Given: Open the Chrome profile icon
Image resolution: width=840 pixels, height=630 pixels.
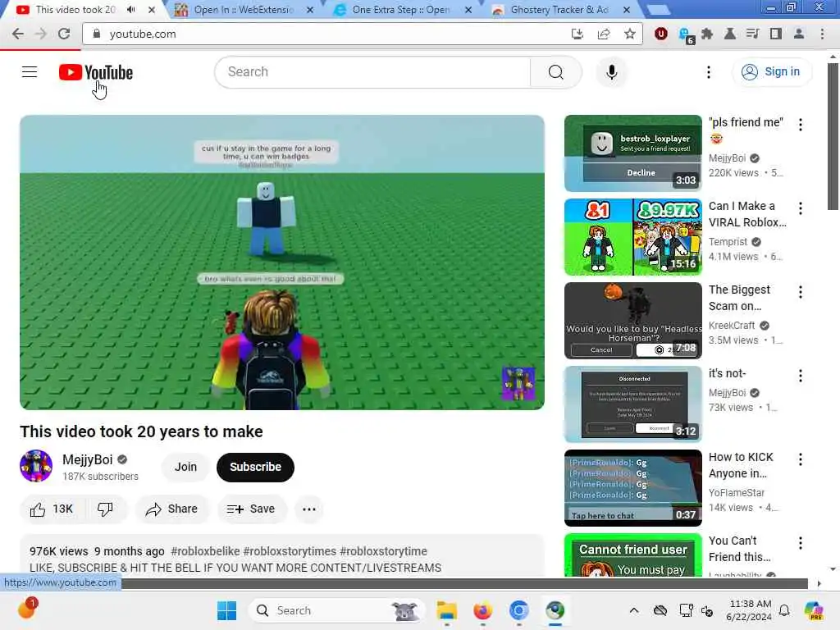Looking at the screenshot, I should 798,34.
